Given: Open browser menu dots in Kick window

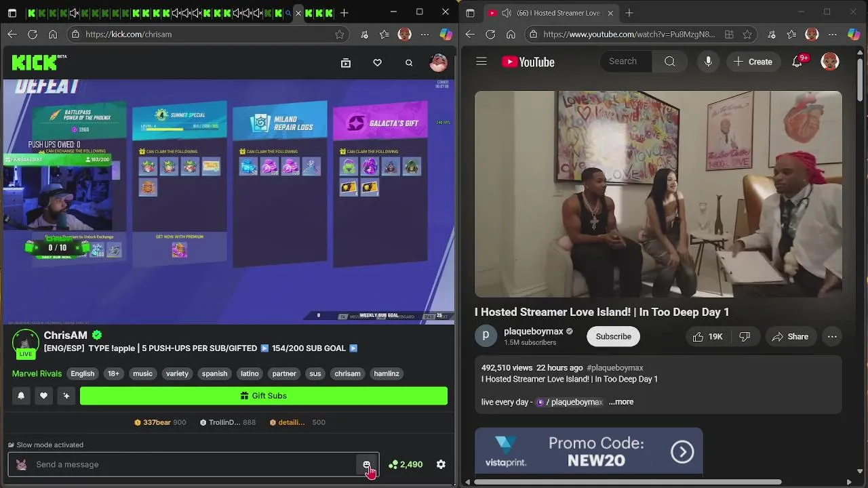Looking at the screenshot, I should (425, 34).
